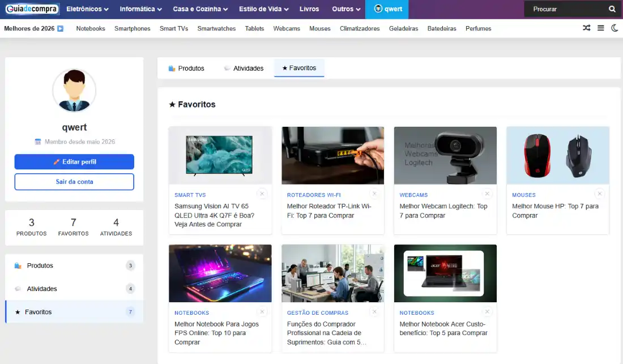Click the 3 Produtos stat

click(x=31, y=227)
